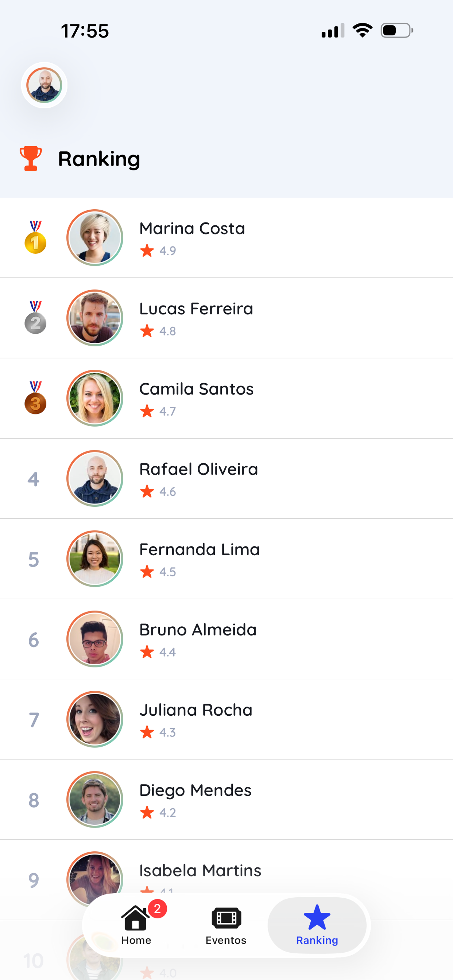Select Juliana Rocha's ranking row
The width and height of the screenshot is (453, 980).
pyautogui.click(x=226, y=719)
